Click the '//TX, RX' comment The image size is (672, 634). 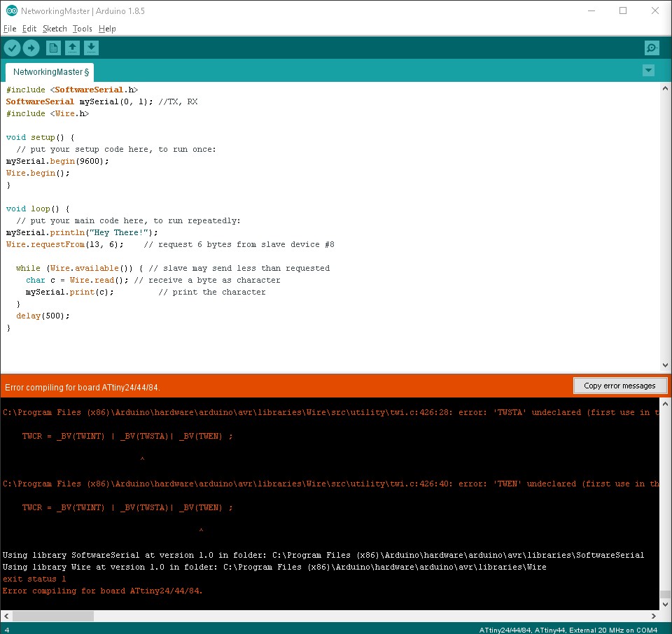pyautogui.click(x=178, y=102)
